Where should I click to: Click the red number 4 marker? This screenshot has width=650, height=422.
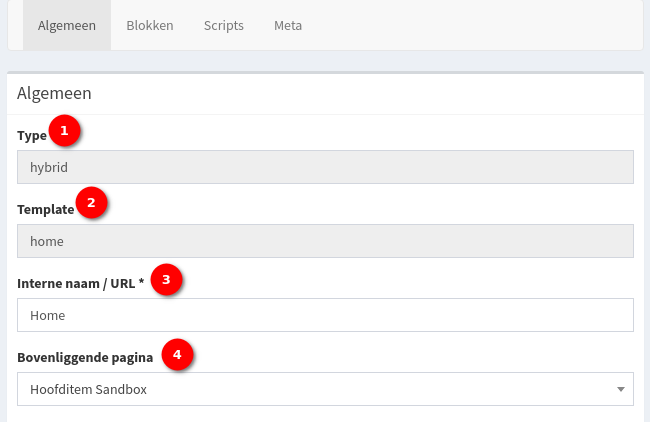178,354
